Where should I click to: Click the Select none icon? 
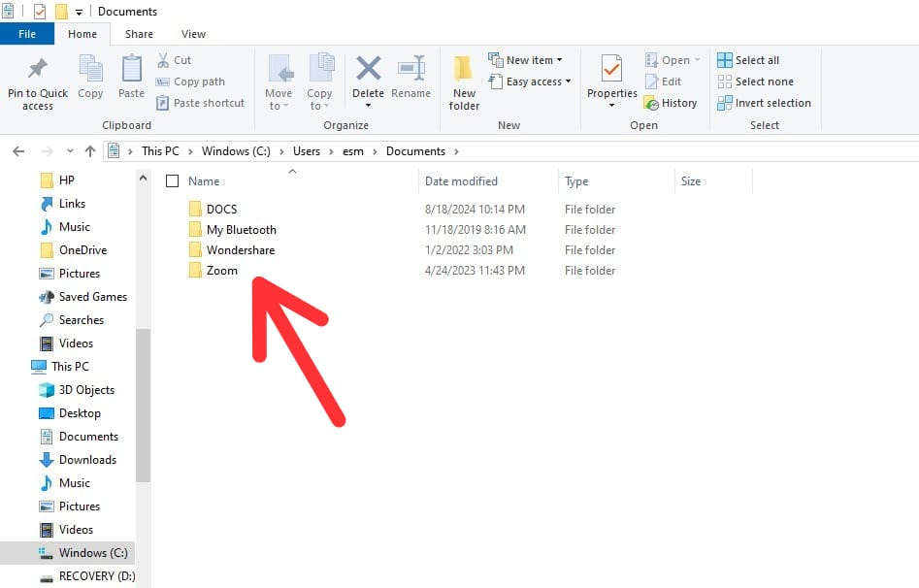(724, 82)
